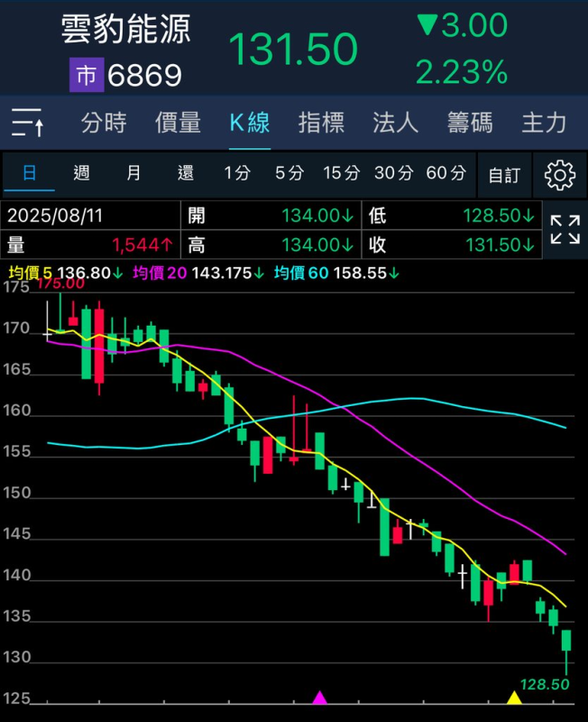Switch to the 籌碼 tab
This screenshot has width=588, height=722.
tap(470, 123)
